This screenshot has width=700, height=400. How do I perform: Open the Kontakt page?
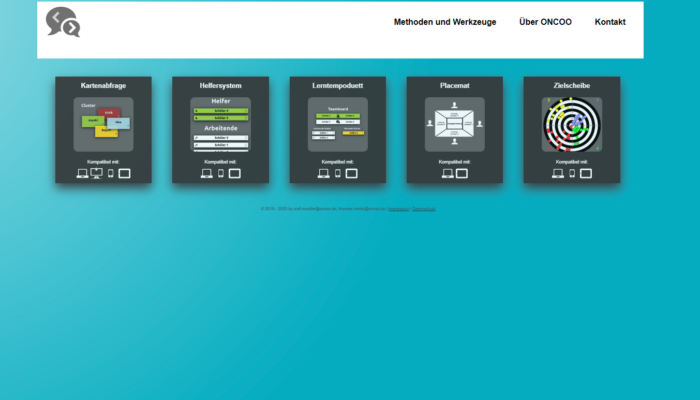pos(610,22)
